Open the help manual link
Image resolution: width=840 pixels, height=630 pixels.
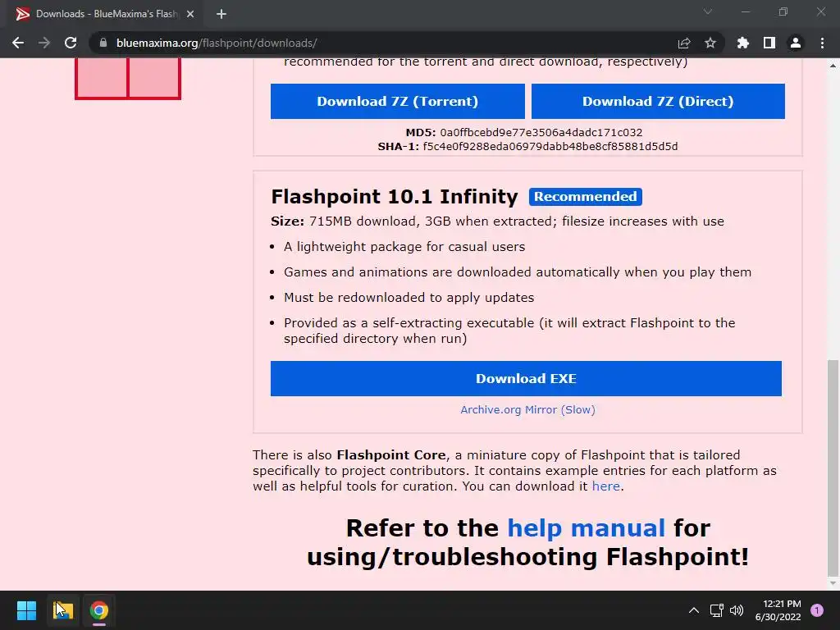click(586, 528)
